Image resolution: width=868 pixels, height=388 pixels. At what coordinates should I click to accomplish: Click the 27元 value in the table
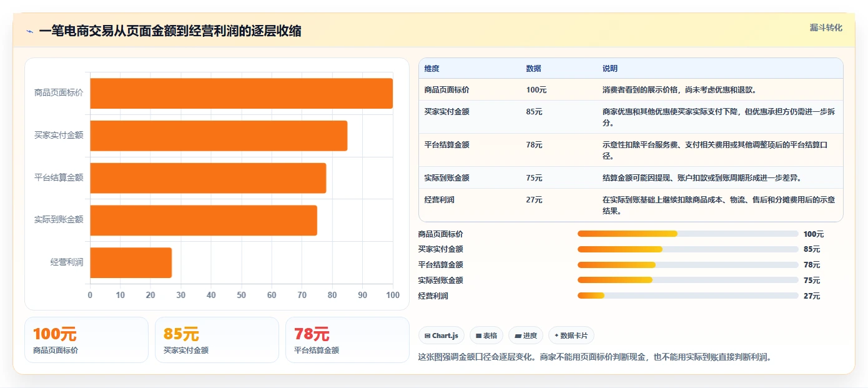534,200
